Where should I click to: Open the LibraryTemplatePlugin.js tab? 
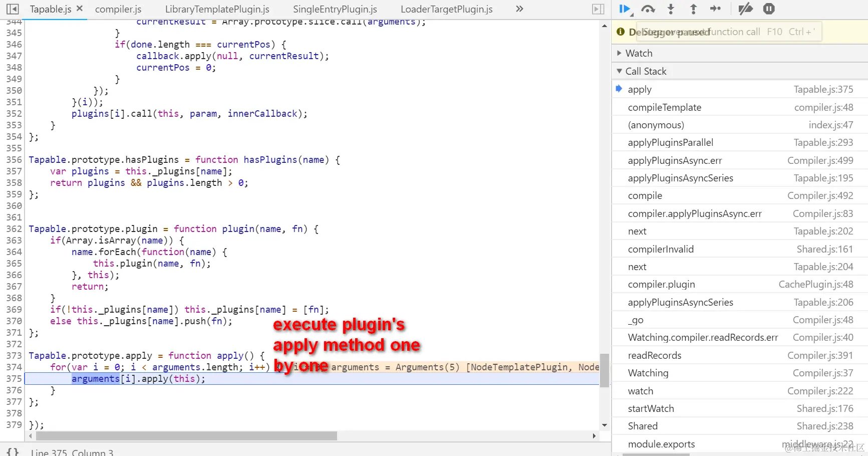[x=217, y=9]
